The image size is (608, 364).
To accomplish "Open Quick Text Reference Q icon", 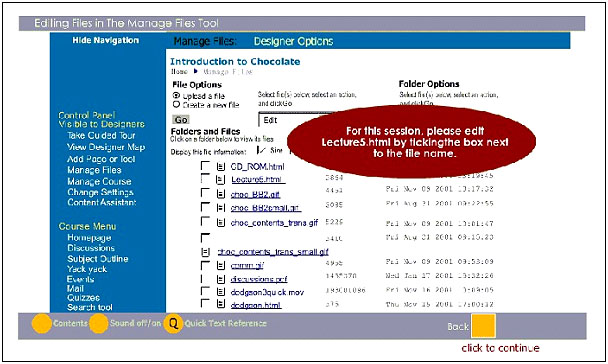I will click(x=173, y=324).
